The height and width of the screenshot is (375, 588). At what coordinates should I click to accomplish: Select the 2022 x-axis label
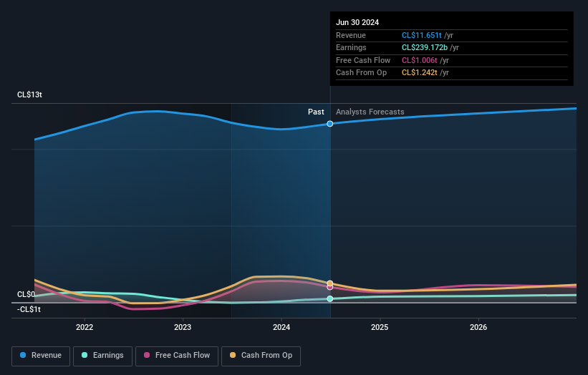click(85, 327)
